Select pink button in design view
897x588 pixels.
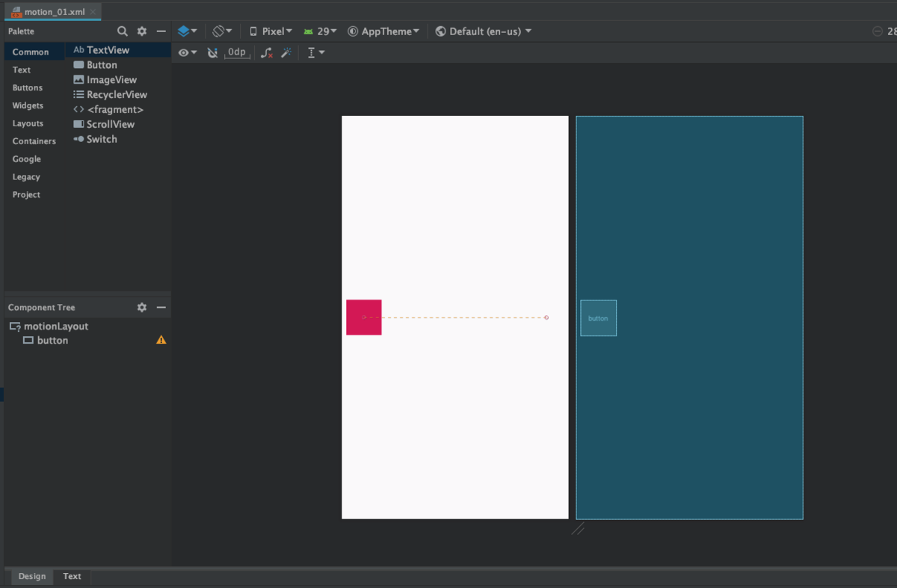[x=364, y=318]
